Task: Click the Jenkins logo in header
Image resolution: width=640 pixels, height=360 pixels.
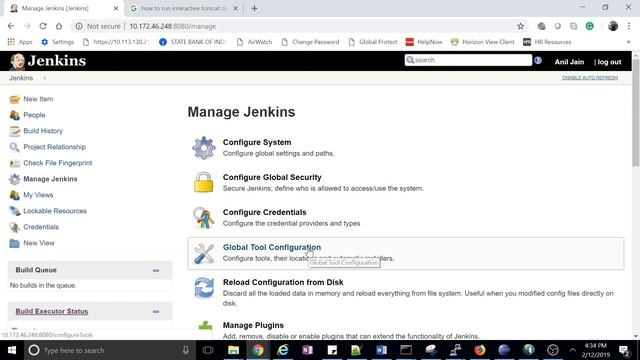Action: pyautogui.click(x=48, y=61)
